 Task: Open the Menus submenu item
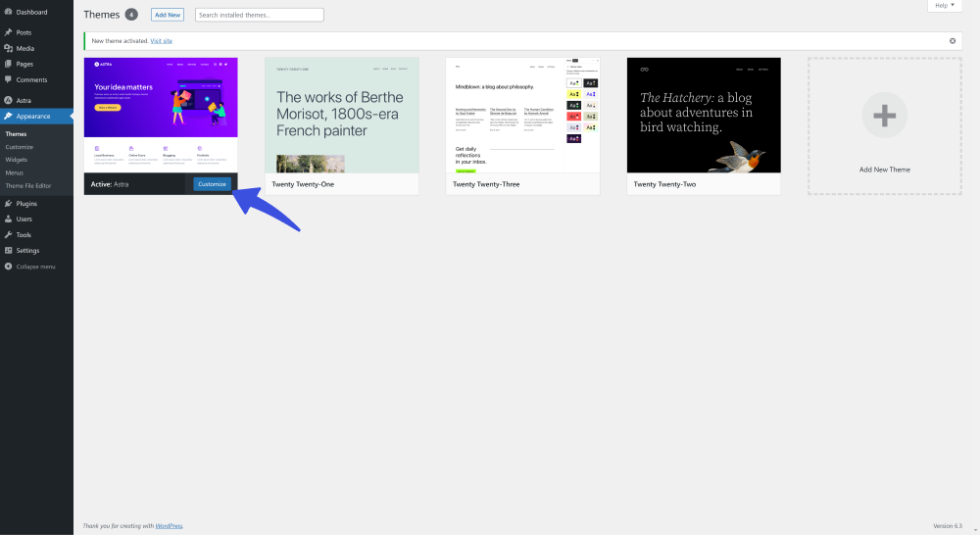pos(15,172)
